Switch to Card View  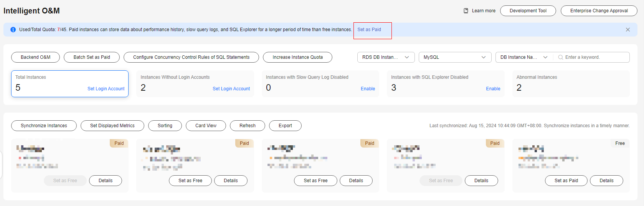(206, 126)
